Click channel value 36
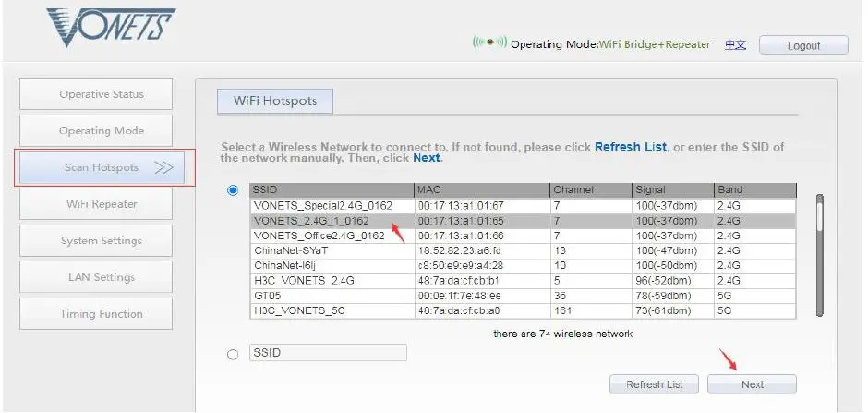Viewport: 868px width, 413px height. 560,297
